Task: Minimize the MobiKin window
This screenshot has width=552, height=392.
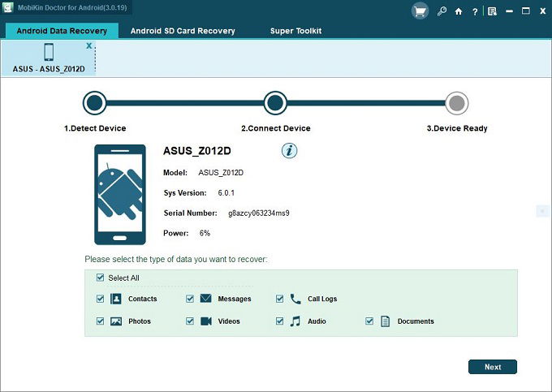Action: click(510, 11)
